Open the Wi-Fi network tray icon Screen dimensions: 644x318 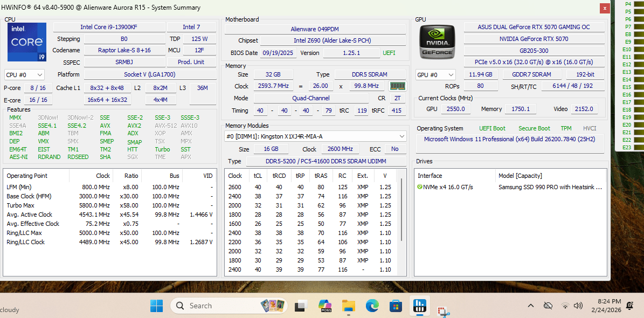tap(565, 305)
